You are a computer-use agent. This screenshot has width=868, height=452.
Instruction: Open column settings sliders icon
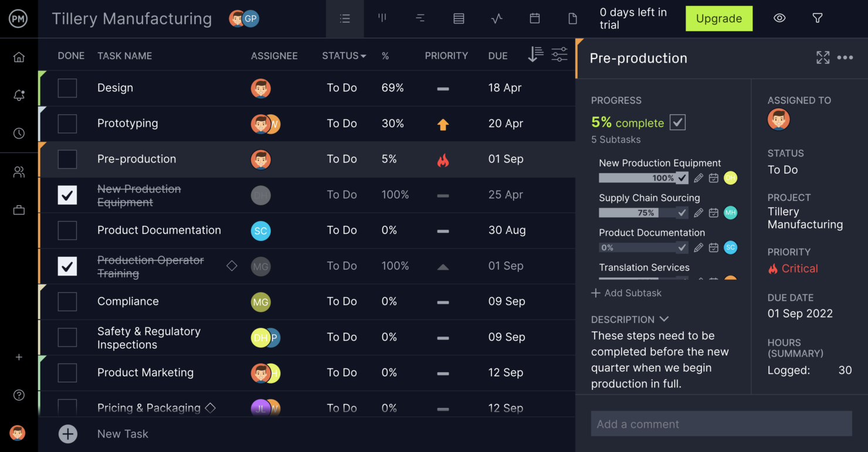click(x=560, y=55)
